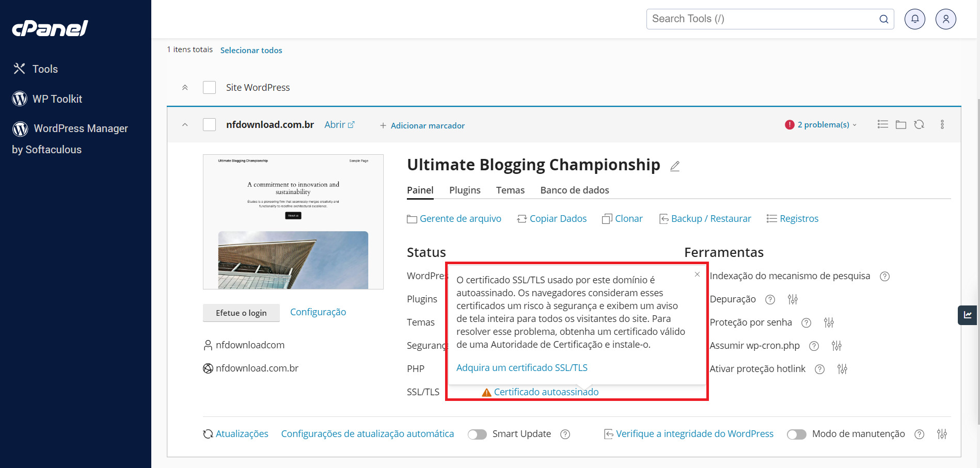Expand the 2 problema(s) dropdown
The image size is (980, 468).
click(820, 124)
